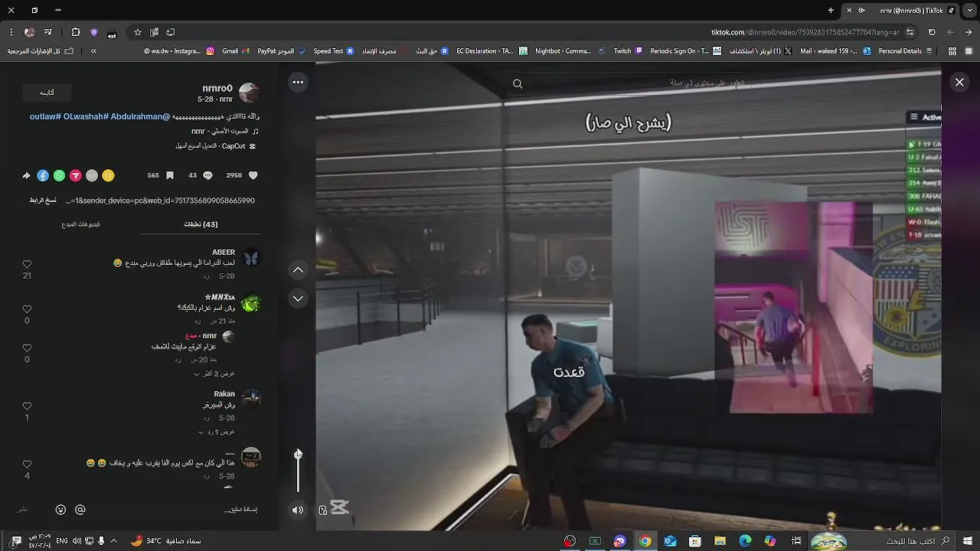Open the emoji picker in comment box
Screen dimensions: 980x551
pyautogui.click(x=60, y=510)
